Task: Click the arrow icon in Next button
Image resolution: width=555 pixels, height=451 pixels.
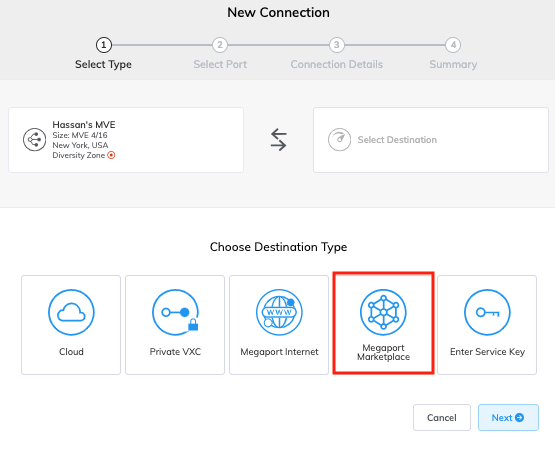Action: tap(520, 417)
